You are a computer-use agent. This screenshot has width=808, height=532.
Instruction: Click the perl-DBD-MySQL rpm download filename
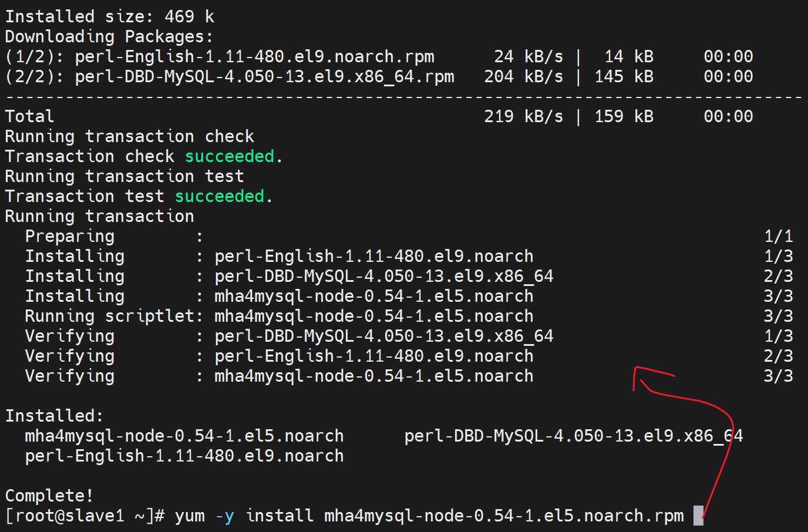[265, 76]
